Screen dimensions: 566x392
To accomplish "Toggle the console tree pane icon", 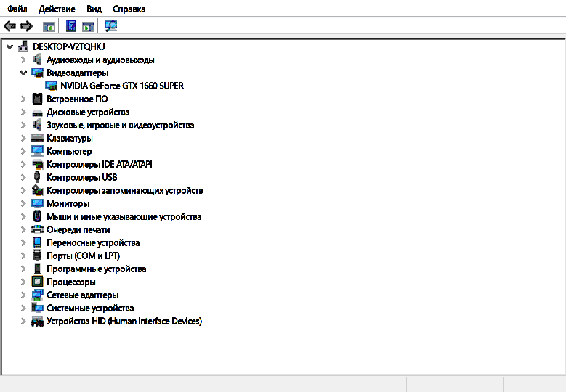I will click(49, 26).
